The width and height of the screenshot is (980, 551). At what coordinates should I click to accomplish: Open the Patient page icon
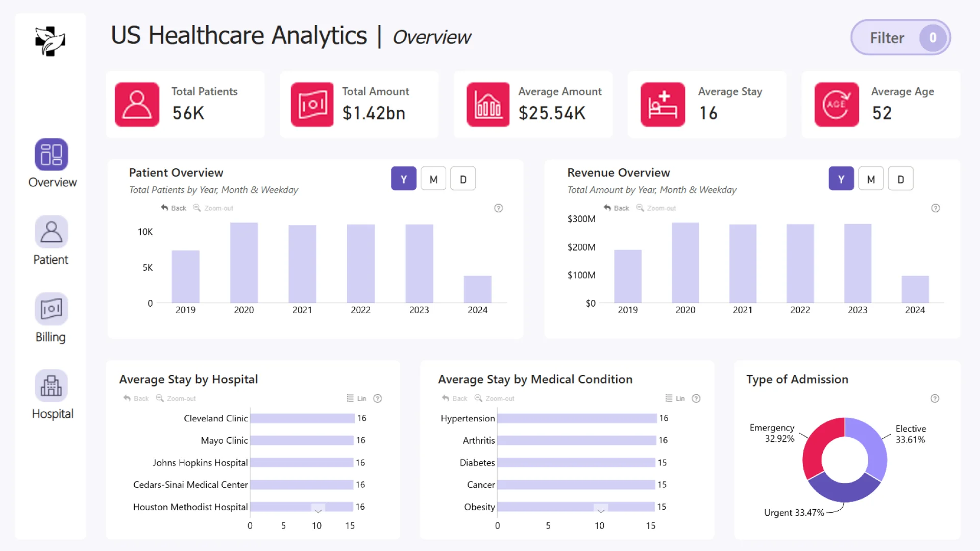pyautogui.click(x=51, y=232)
